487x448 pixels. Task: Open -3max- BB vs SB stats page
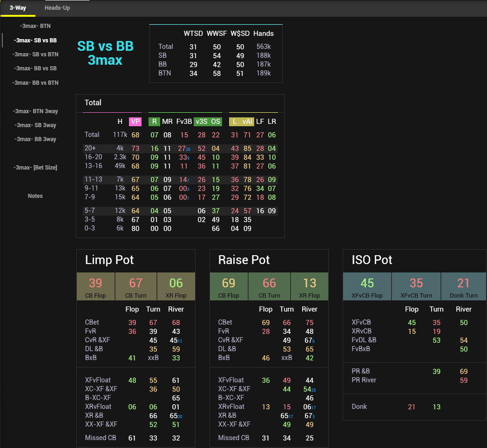[35, 68]
